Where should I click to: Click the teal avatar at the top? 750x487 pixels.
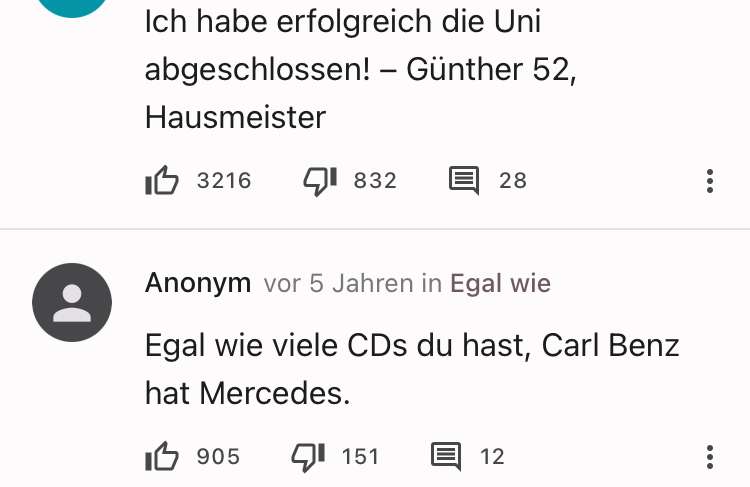(72, 7)
